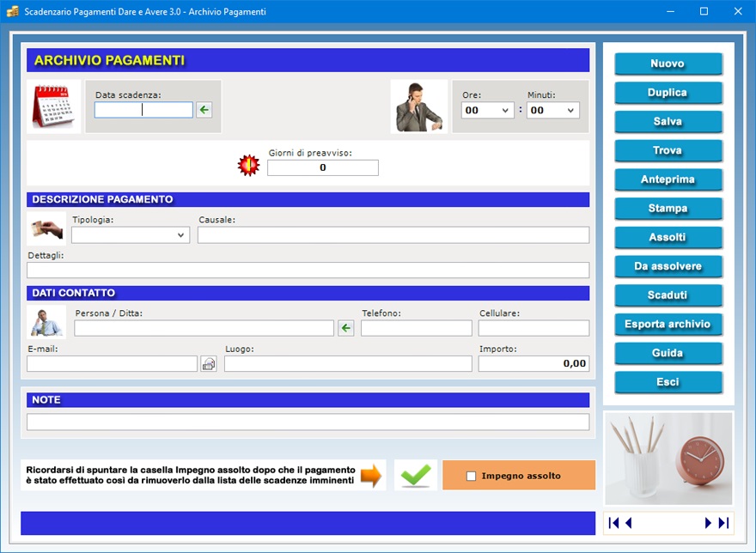The height and width of the screenshot is (553, 756).
Task: Click the DESCRIZIONE PAGAMENTO heading
Action: coord(308,199)
